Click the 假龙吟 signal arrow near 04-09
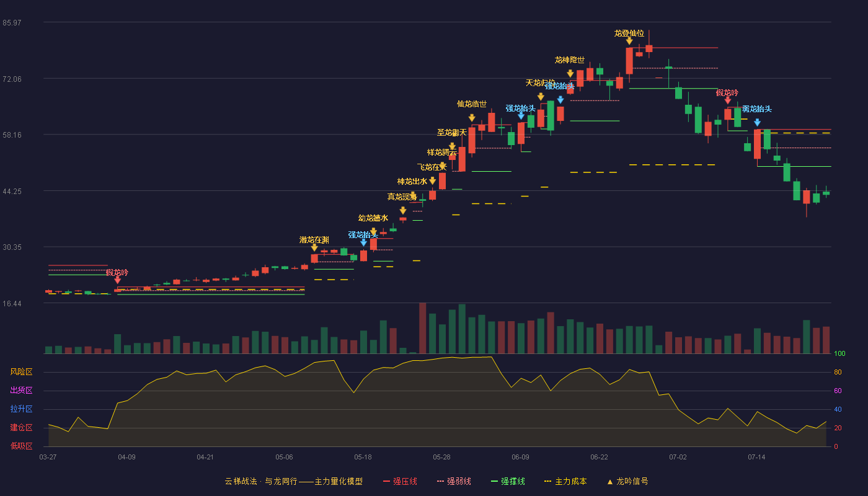Viewport: 868px width, 496px height. pos(118,280)
